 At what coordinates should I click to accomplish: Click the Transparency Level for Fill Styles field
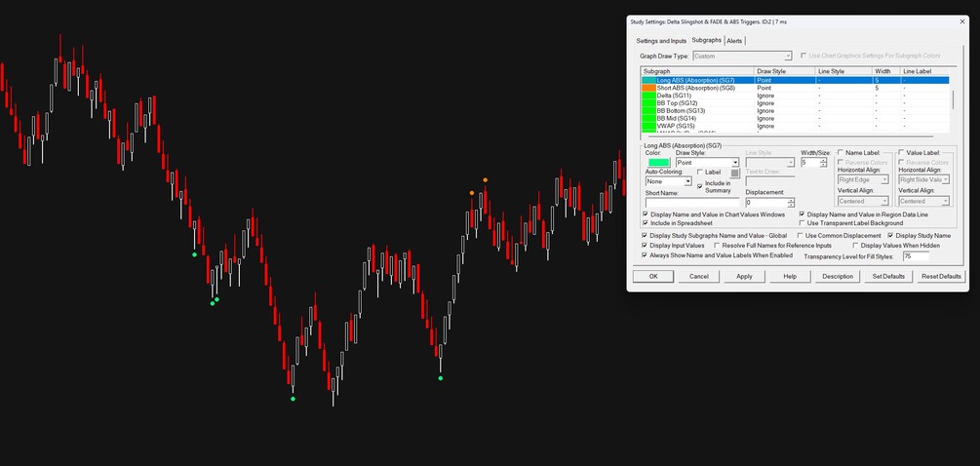coord(916,256)
